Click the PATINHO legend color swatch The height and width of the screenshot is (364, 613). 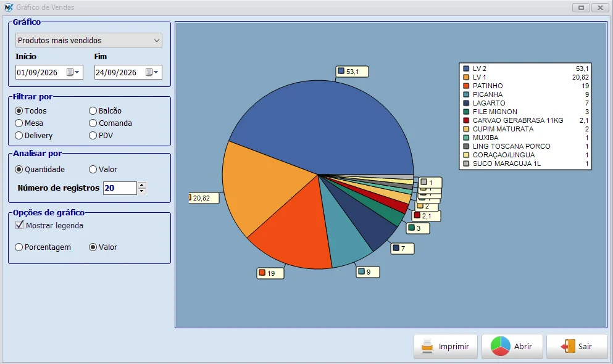(x=466, y=86)
